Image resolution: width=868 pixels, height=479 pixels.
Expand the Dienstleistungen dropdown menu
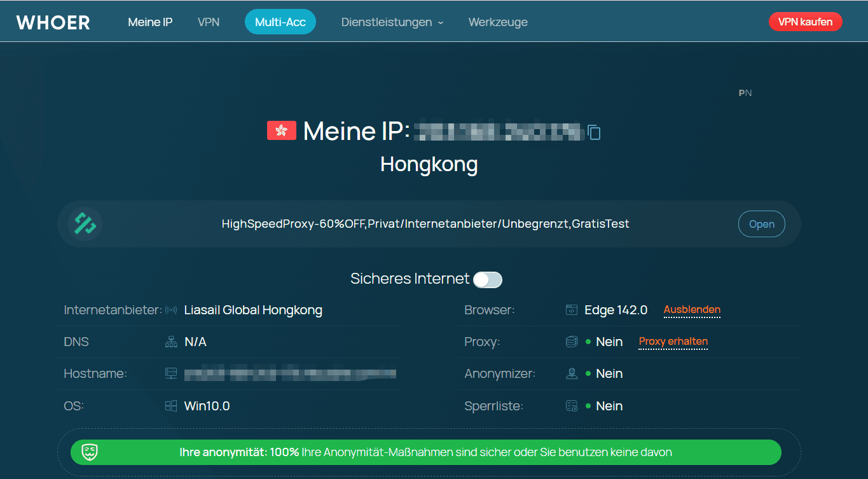[x=392, y=22]
